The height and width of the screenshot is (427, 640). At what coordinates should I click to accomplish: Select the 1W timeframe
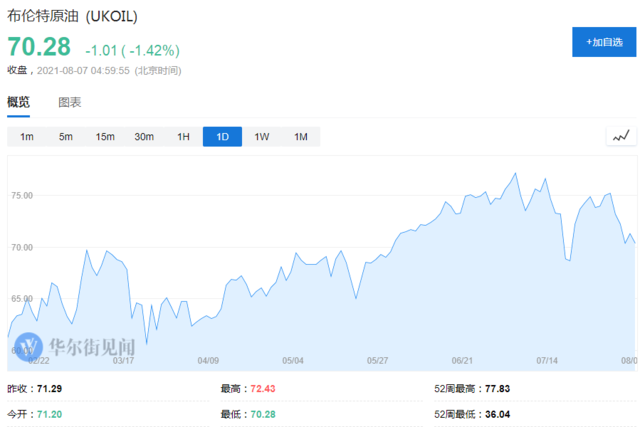point(262,137)
